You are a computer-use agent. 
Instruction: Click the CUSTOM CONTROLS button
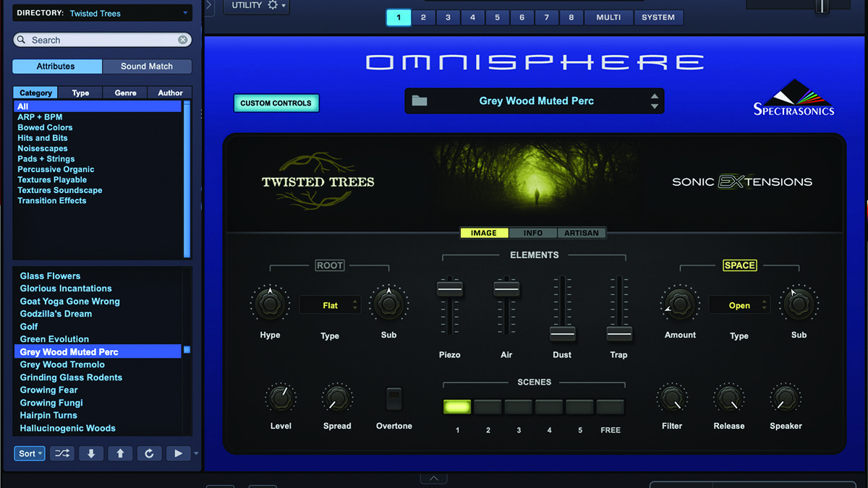276,103
